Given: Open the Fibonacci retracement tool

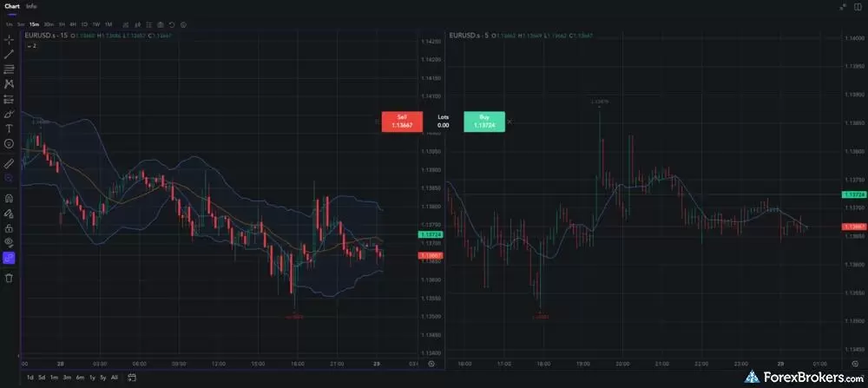Looking at the screenshot, I should [x=9, y=69].
